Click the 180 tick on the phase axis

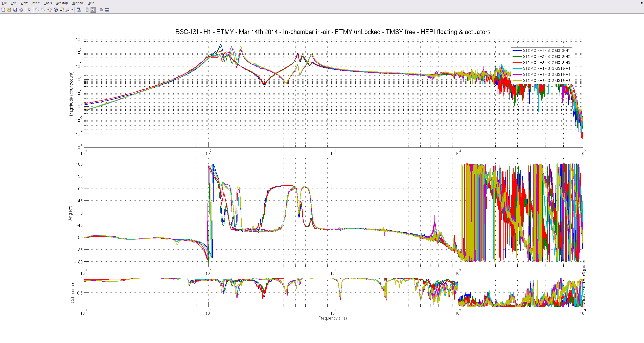click(x=80, y=164)
